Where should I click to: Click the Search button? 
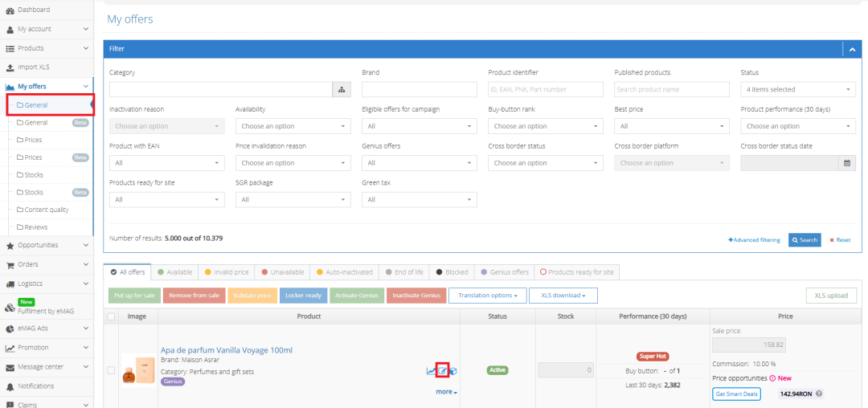coord(805,240)
